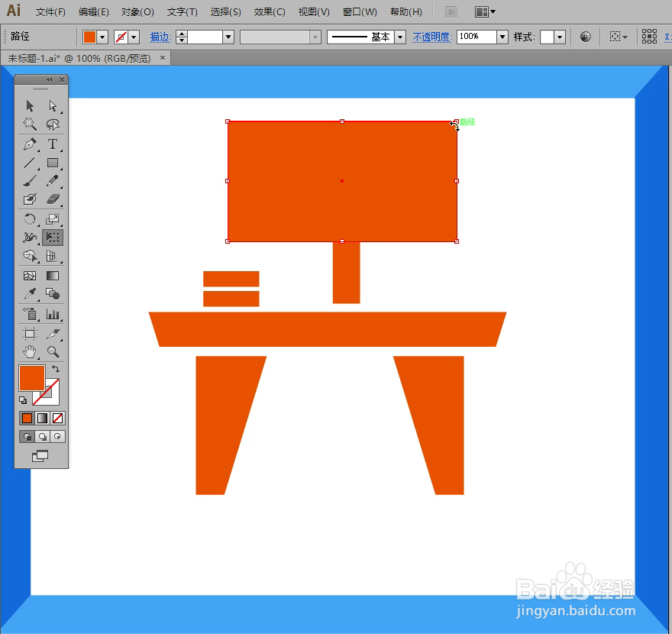Open brush definition 基本 dropdown
The image size is (672, 634).
(x=400, y=37)
